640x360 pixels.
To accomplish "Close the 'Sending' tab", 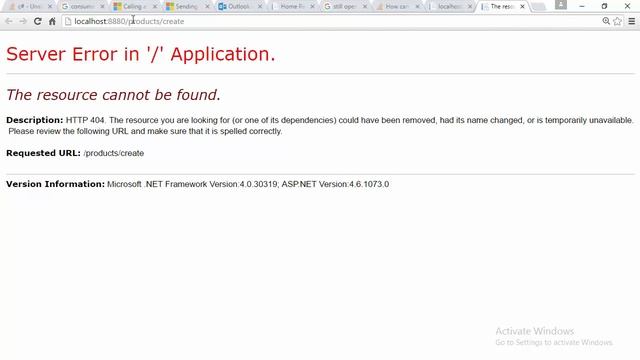I will [x=207, y=7].
